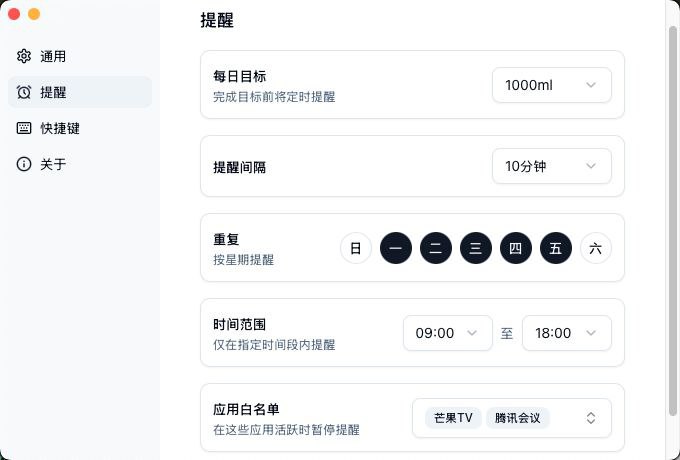Click the vertical scrollbar on the right

673,200
